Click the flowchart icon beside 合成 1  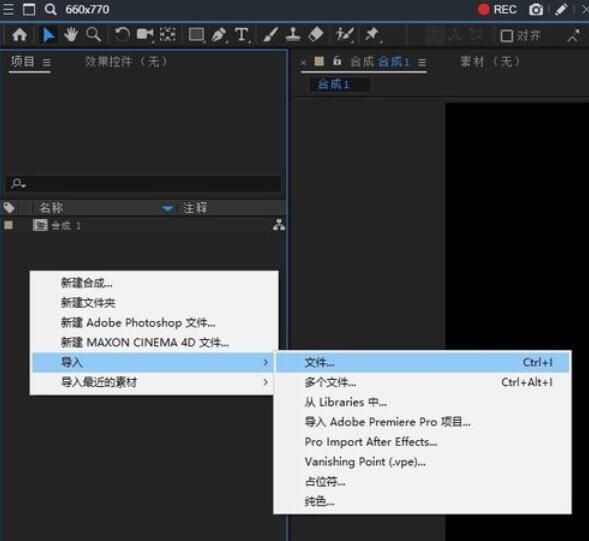[279, 225]
